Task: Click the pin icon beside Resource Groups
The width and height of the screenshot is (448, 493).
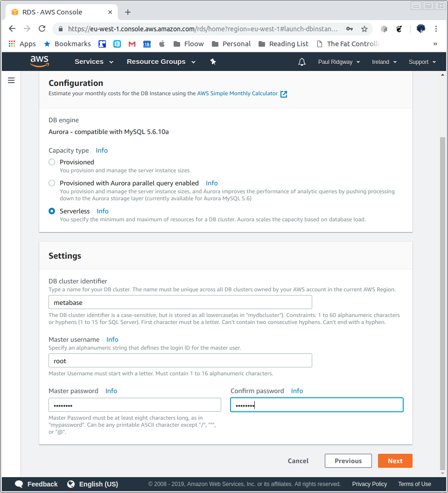Action: [213, 61]
